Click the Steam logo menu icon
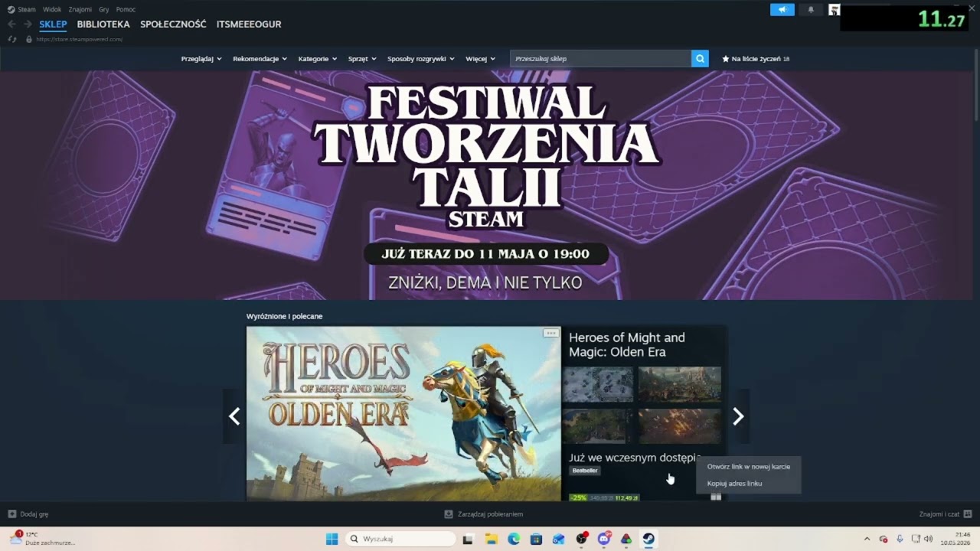The width and height of the screenshot is (980, 551). point(11,9)
